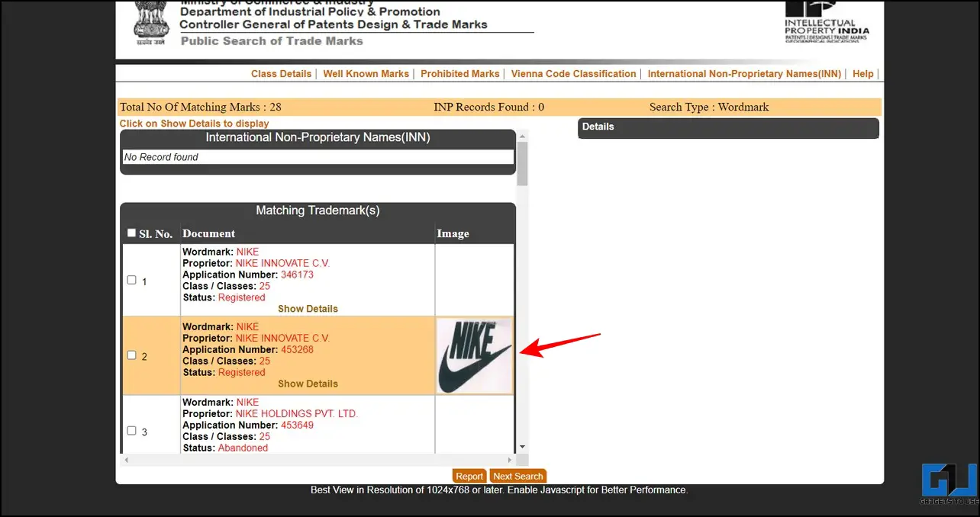This screenshot has width=980, height=517.
Task: Click the Image column header
Action: point(453,233)
